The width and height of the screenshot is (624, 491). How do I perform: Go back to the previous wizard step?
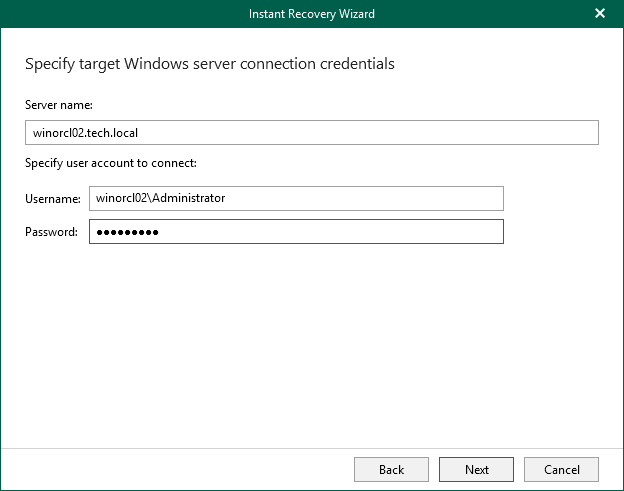(x=391, y=469)
